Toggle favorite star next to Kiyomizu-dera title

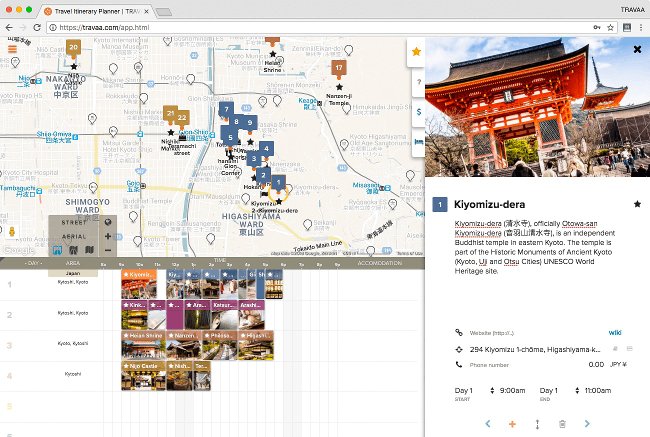coord(637,204)
